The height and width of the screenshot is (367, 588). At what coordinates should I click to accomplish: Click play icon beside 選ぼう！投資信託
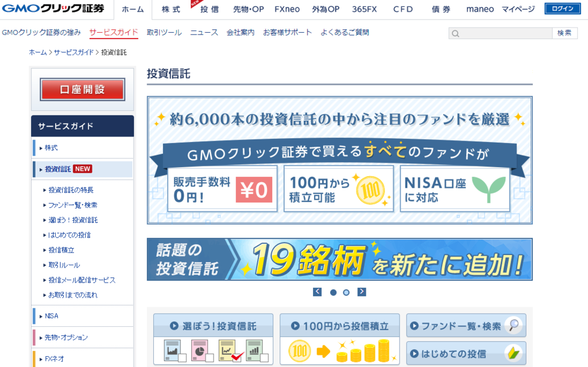point(174,326)
